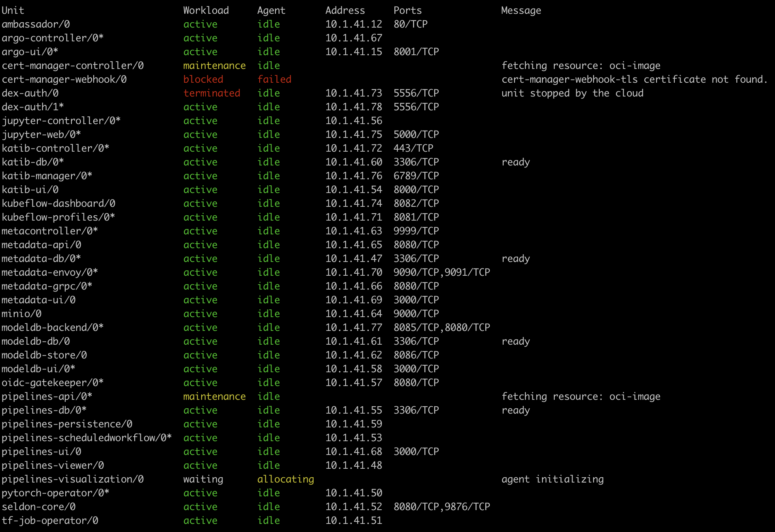Click the unit stopped by the cloud message
This screenshot has height=532, width=775.
point(573,93)
